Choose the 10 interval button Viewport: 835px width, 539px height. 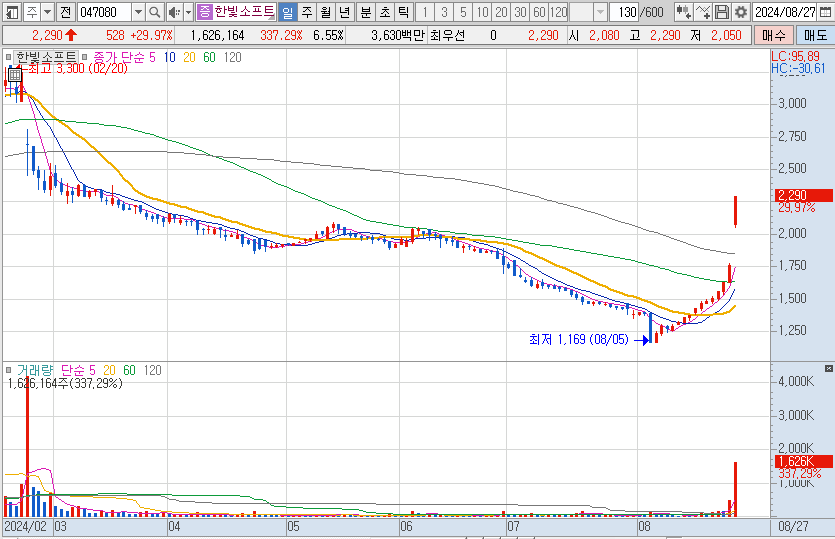(x=482, y=12)
